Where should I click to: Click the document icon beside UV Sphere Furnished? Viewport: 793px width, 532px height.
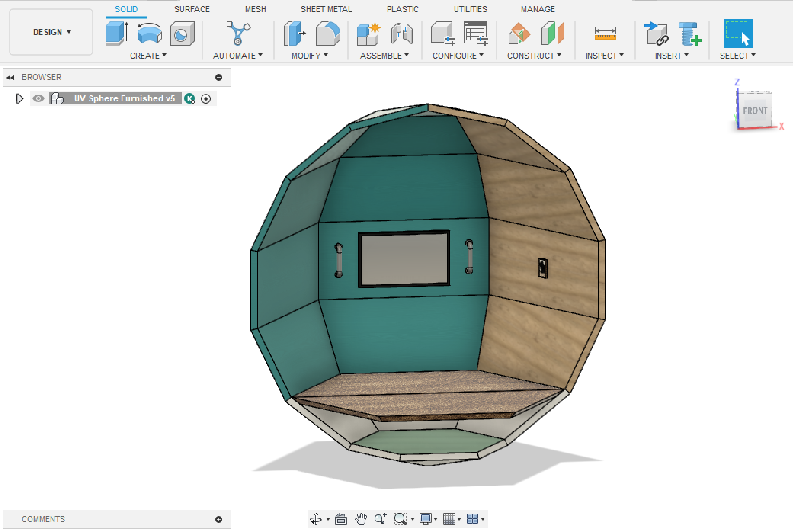57,99
